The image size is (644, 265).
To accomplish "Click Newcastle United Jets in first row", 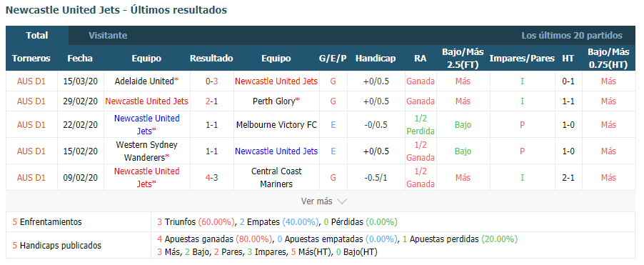I will pyautogui.click(x=276, y=81).
